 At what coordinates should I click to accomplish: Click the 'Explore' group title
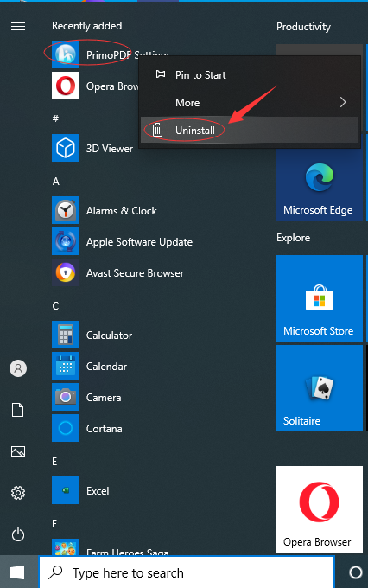294,238
